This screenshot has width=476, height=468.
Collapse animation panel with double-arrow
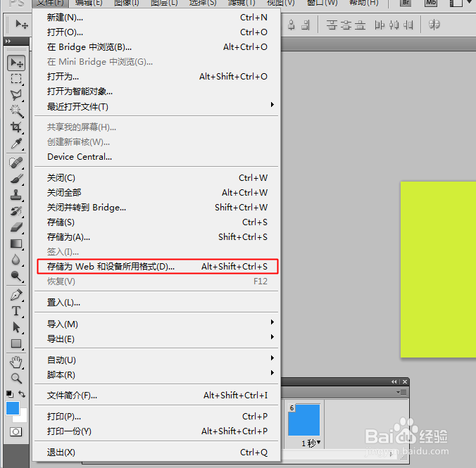pyautogui.click(x=394, y=382)
